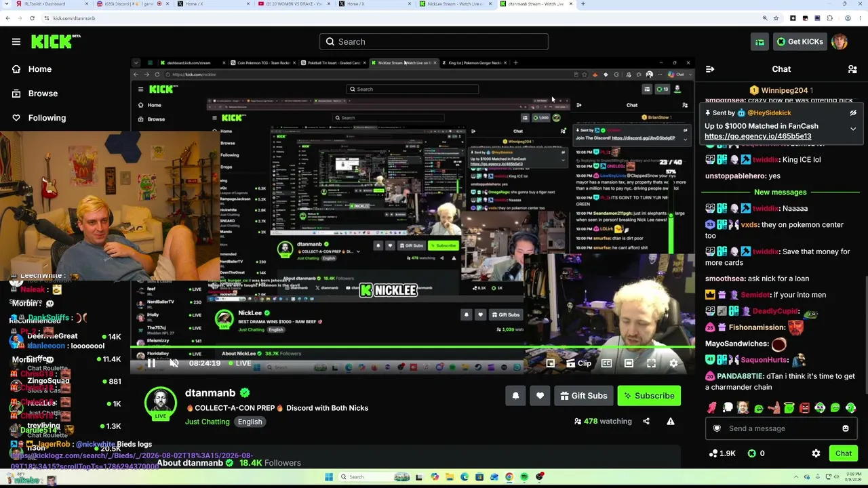Create a Clip of the stream
Screen dimensions: 868x488
click(578, 363)
